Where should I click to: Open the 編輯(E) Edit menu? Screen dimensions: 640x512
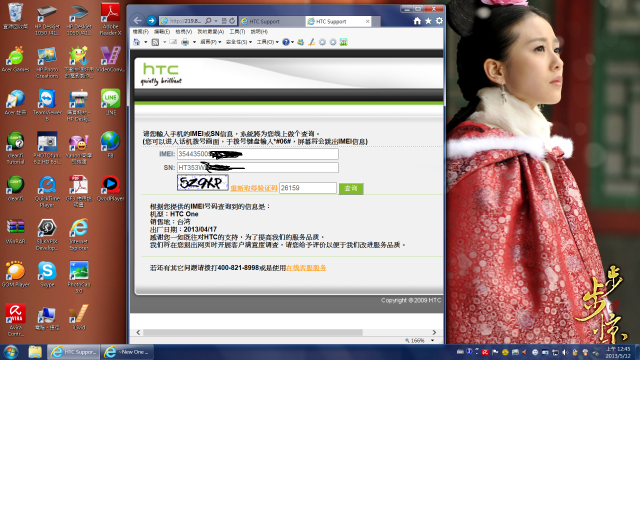pos(162,31)
